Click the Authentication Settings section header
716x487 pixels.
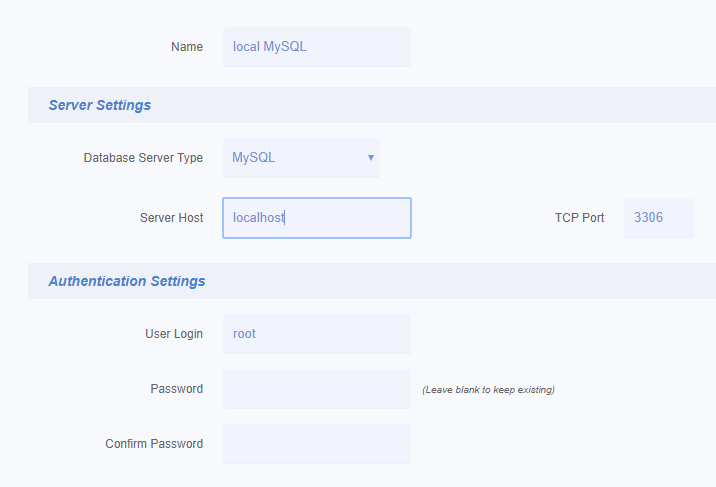pyautogui.click(x=127, y=281)
